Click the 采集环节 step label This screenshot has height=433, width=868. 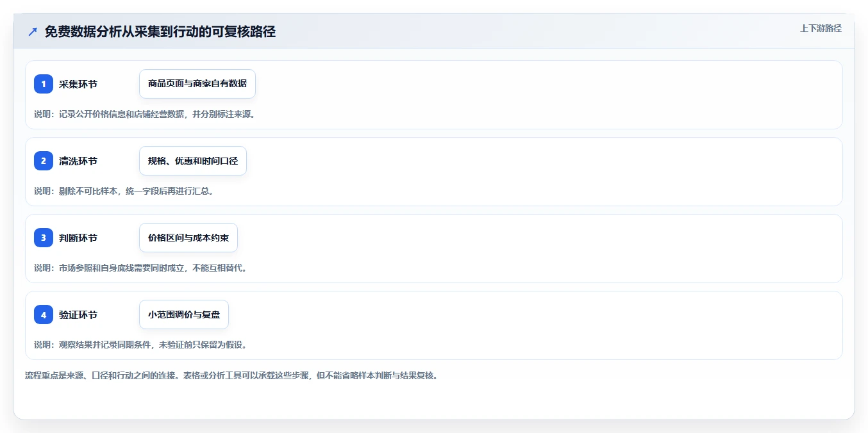[x=78, y=84]
